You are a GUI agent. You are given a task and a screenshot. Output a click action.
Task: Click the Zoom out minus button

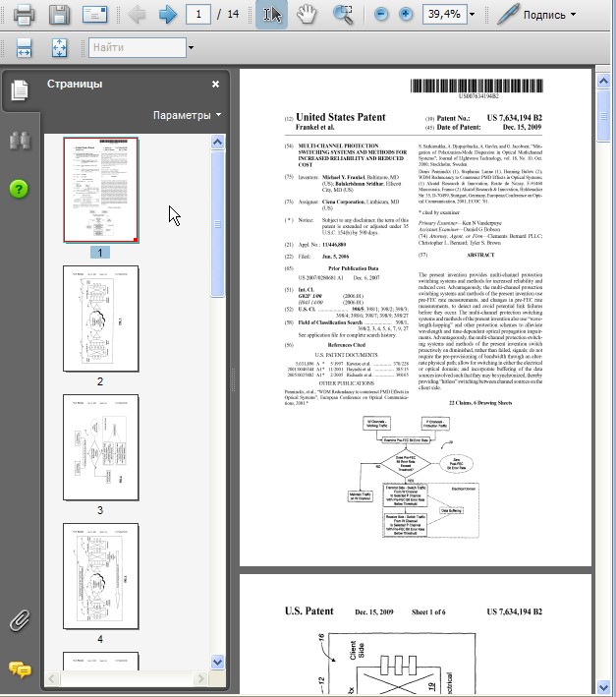pos(381,15)
